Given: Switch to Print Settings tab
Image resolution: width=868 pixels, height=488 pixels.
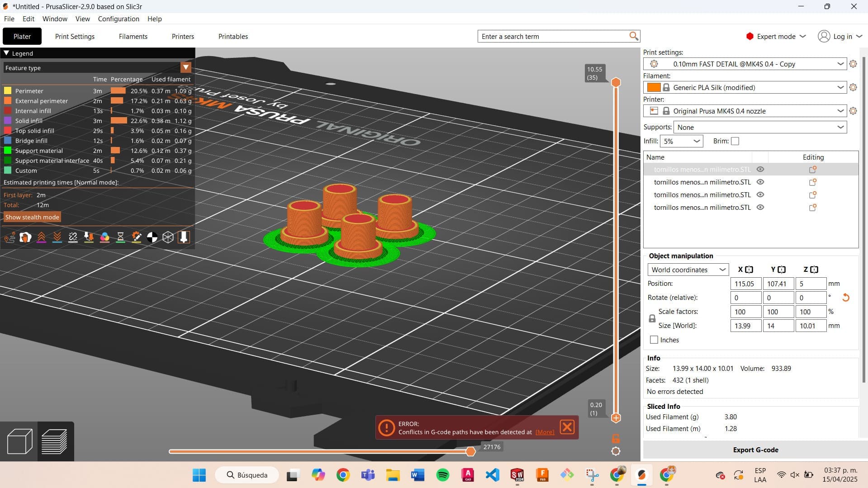Looking at the screenshot, I should coord(75,36).
